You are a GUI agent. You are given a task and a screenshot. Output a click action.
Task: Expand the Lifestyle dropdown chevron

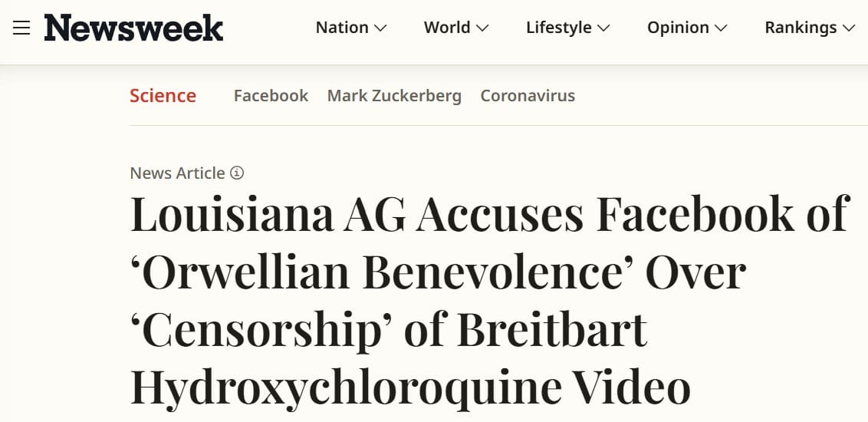coord(603,28)
